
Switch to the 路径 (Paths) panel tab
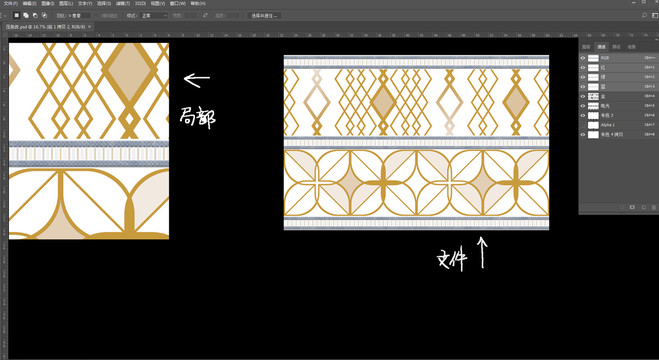tap(616, 47)
